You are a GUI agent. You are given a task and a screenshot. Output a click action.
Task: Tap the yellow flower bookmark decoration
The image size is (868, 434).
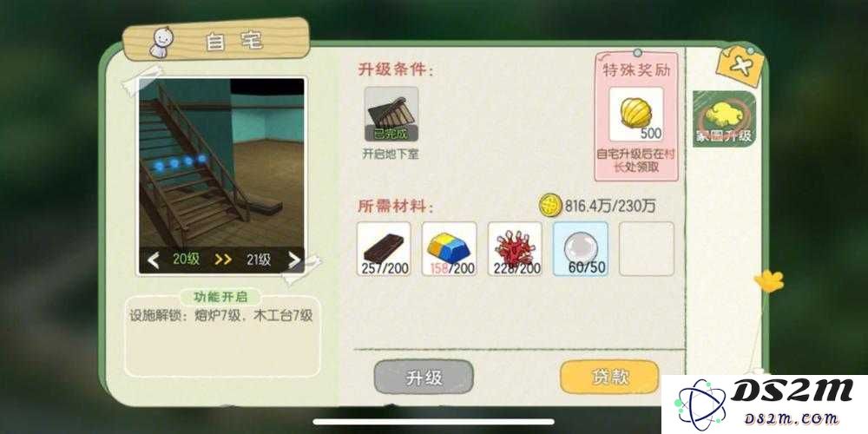click(769, 281)
